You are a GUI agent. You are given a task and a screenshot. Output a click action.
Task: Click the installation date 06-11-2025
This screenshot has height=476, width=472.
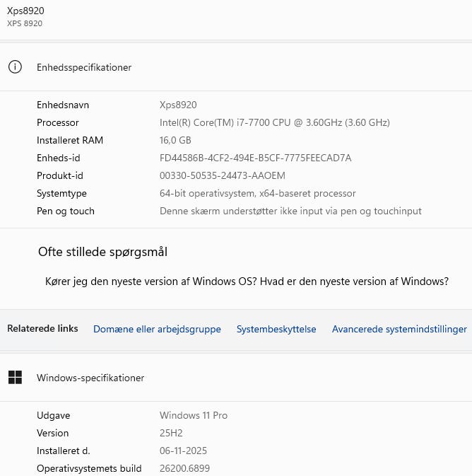pyautogui.click(x=183, y=451)
